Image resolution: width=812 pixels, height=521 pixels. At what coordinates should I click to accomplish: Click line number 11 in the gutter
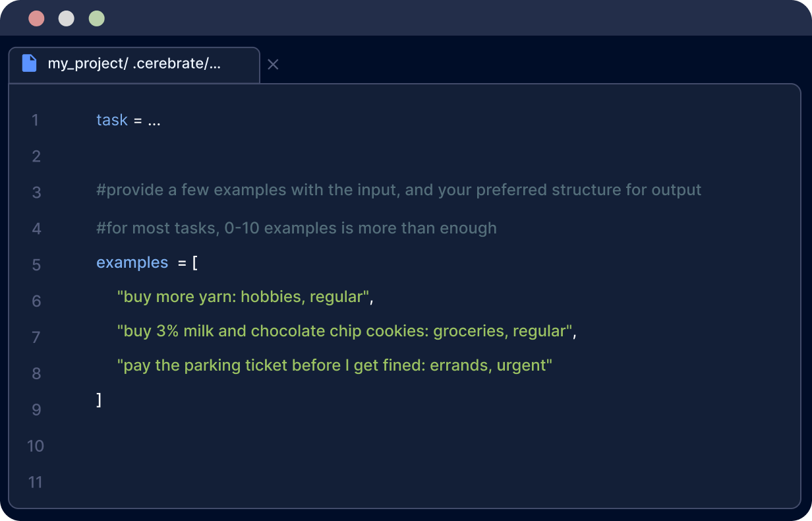[35, 483]
